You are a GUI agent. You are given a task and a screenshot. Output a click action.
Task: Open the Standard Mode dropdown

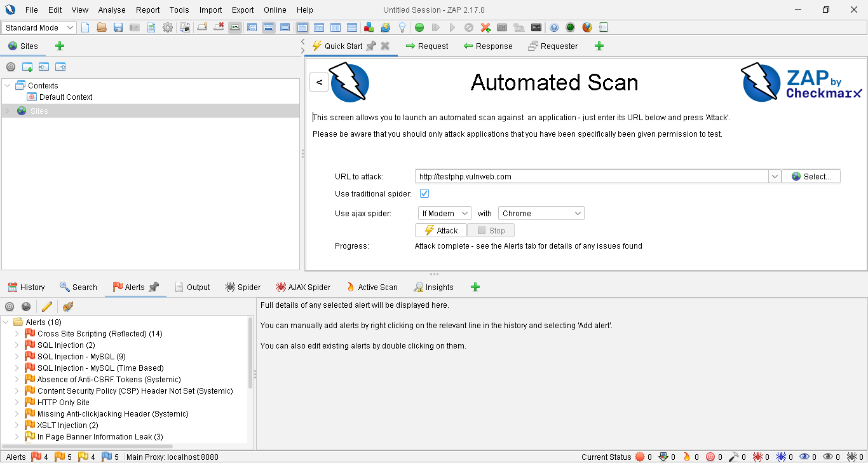click(39, 27)
